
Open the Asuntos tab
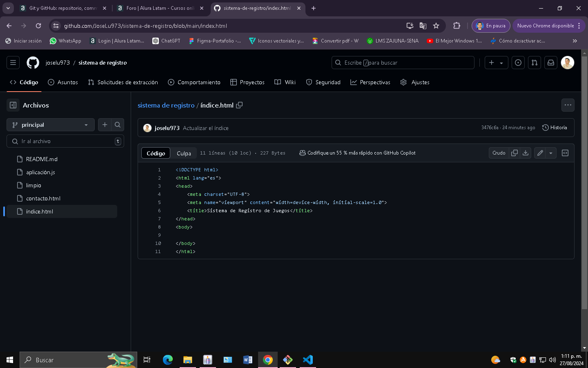[x=63, y=82]
